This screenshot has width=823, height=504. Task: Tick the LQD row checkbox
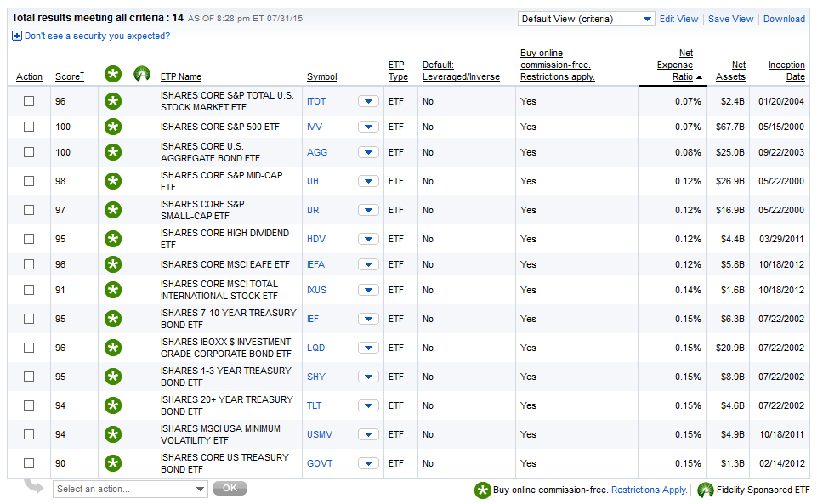[29, 348]
